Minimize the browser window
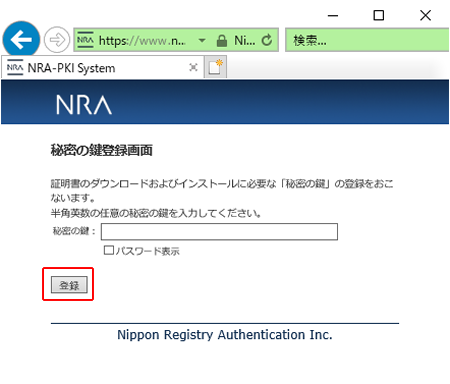The height and width of the screenshot is (384, 450). click(x=333, y=15)
